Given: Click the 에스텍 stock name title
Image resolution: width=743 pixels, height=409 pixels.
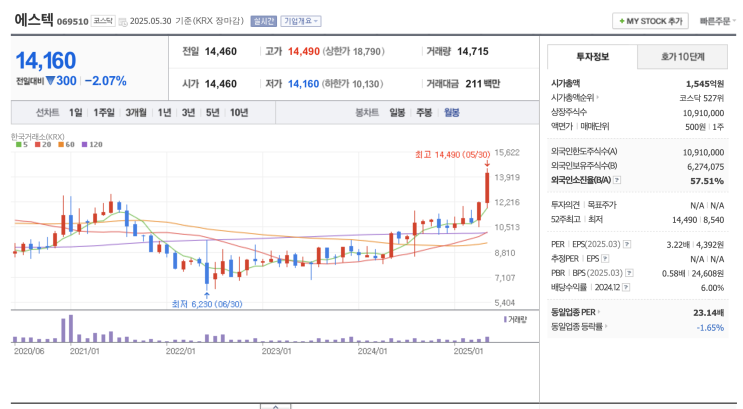Looking at the screenshot, I should pyautogui.click(x=34, y=20).
